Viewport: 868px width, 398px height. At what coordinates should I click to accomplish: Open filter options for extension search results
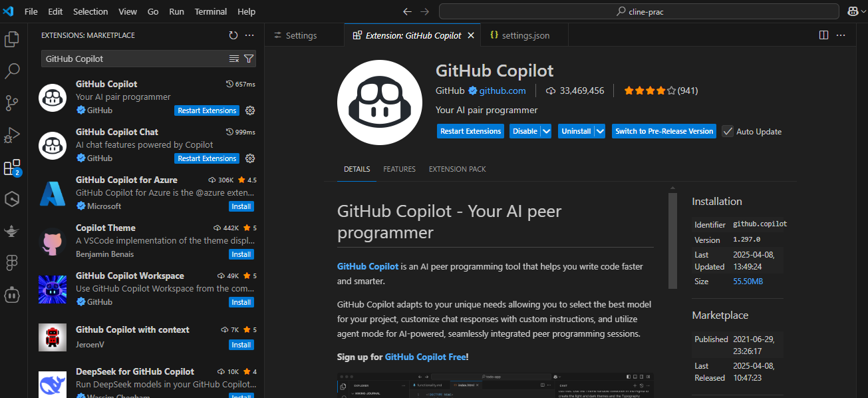click(248, 59)
